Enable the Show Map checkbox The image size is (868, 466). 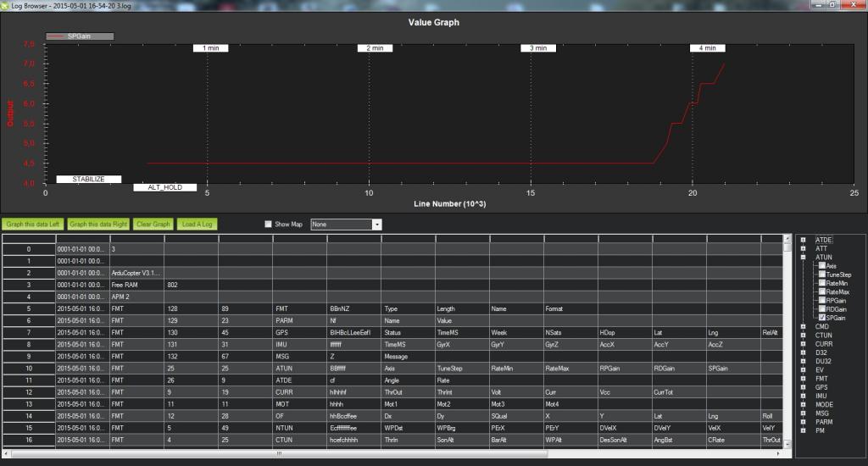pos(269,225)
